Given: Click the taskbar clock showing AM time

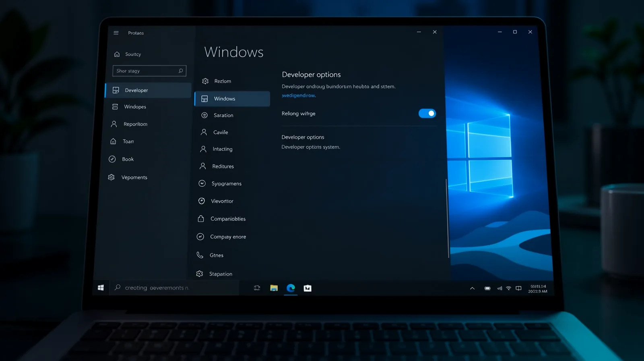Looking at the screenshot, I should (x=538, y=289).
